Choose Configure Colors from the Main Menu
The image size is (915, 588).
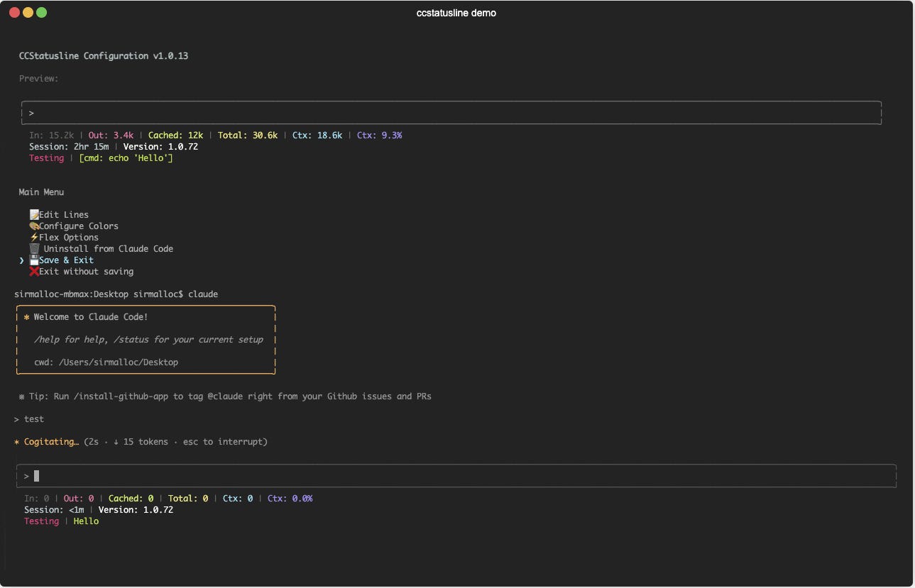[78, 226]
